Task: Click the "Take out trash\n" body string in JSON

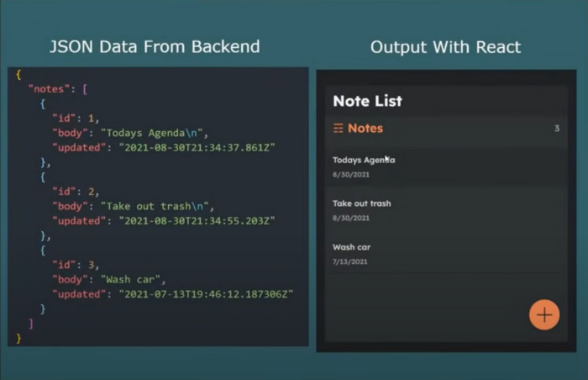Action: click(x=157, y=206)
